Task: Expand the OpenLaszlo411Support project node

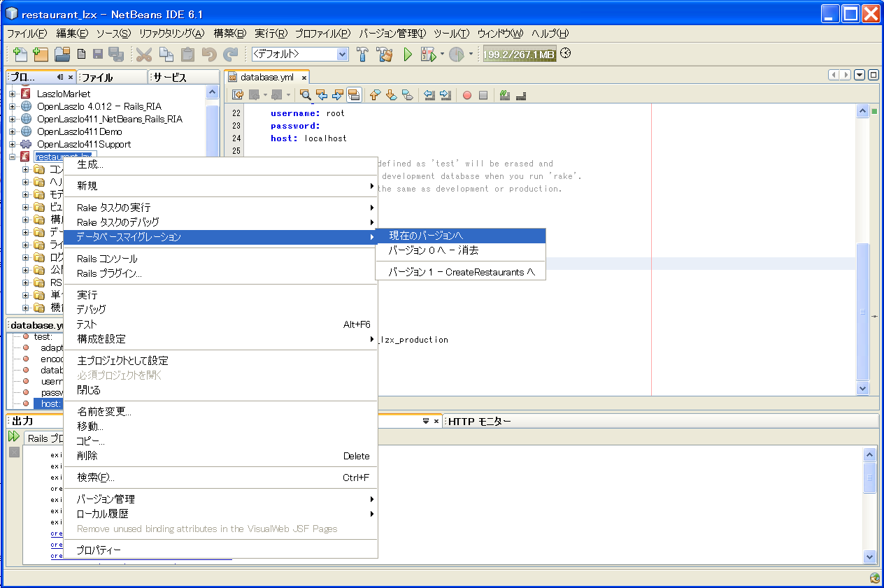Action: pyautogui.click(x=12, y=144)
